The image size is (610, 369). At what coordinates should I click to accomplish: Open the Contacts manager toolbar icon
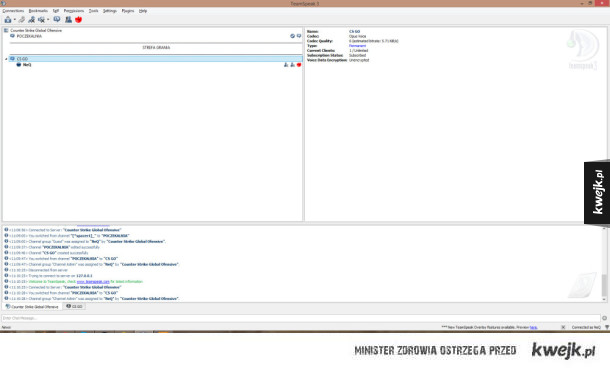(68, 19)
